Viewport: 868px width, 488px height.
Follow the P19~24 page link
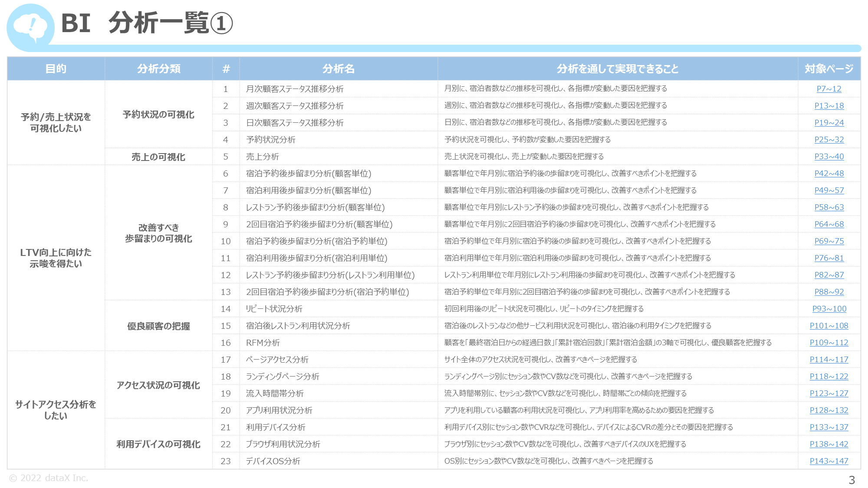point(829,123)
